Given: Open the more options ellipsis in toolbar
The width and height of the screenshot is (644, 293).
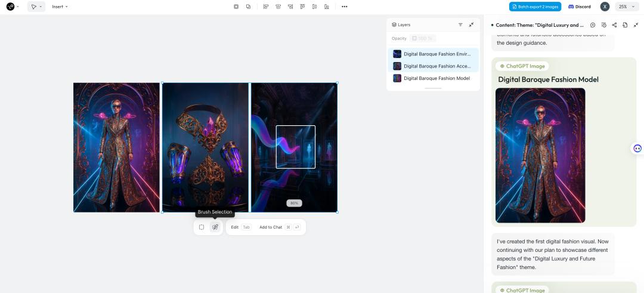Looking at the screenshot, I should pyautogui.click(x=344, y=7).
